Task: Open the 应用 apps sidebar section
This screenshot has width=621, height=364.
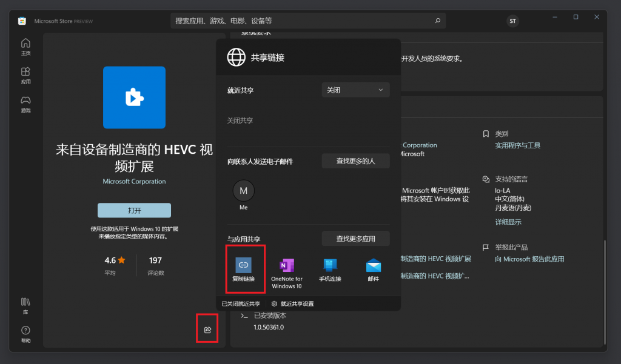Action: point(25,75)
